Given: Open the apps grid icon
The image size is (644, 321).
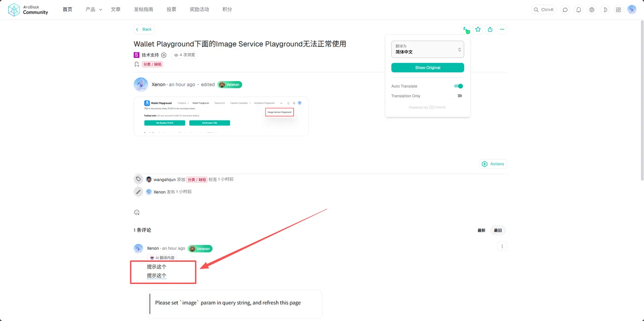Looking at the screenshot, I should (618, 10).
